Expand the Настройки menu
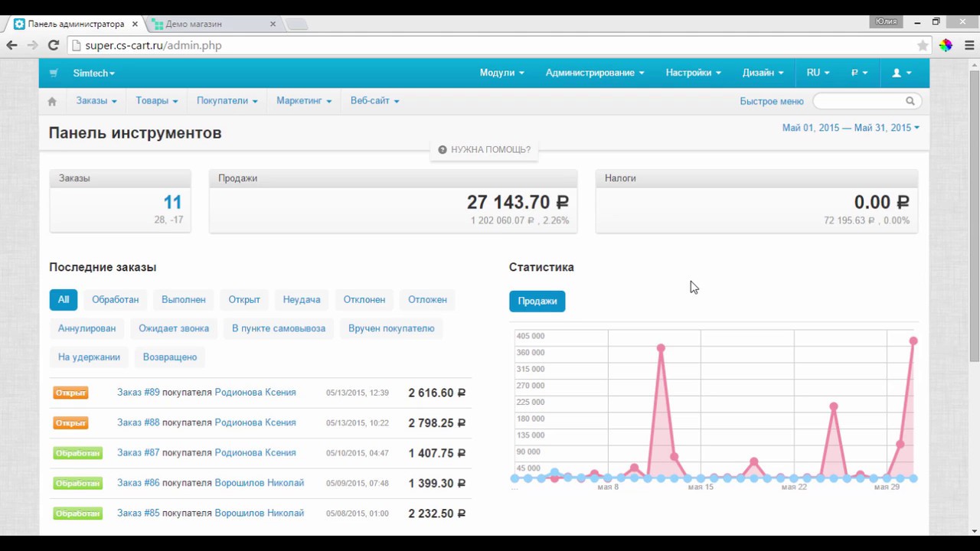Viewport: 980px width, 551px height. [694, 73]
